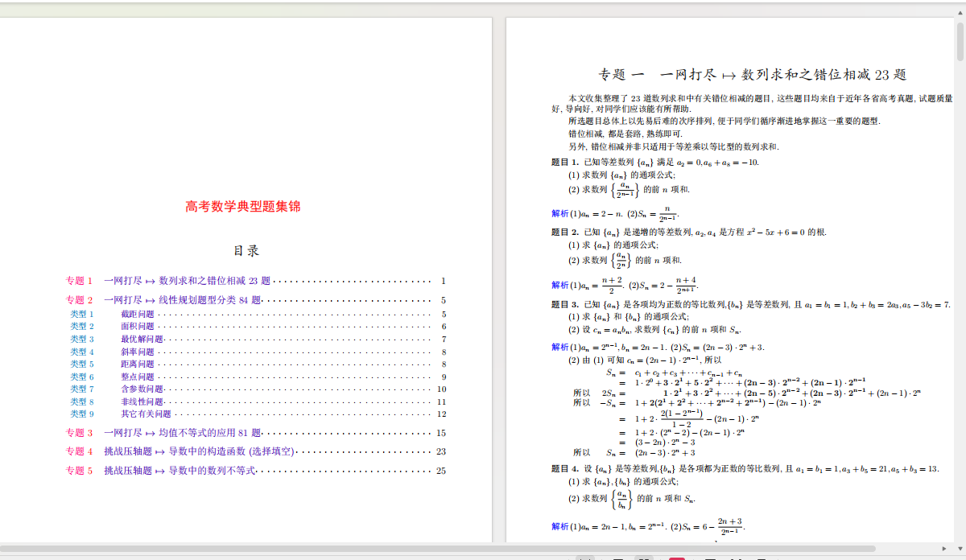Jump to 类型 5 距离问题 in contents
This screenshot has width=966, height=560.
pyautogui.click(x=258, y=364)
